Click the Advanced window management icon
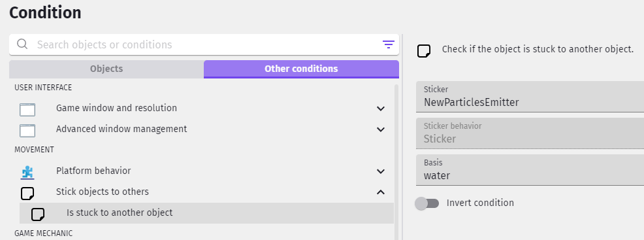The height and width of the screenshot is (240, 644). tap(27, 130)
